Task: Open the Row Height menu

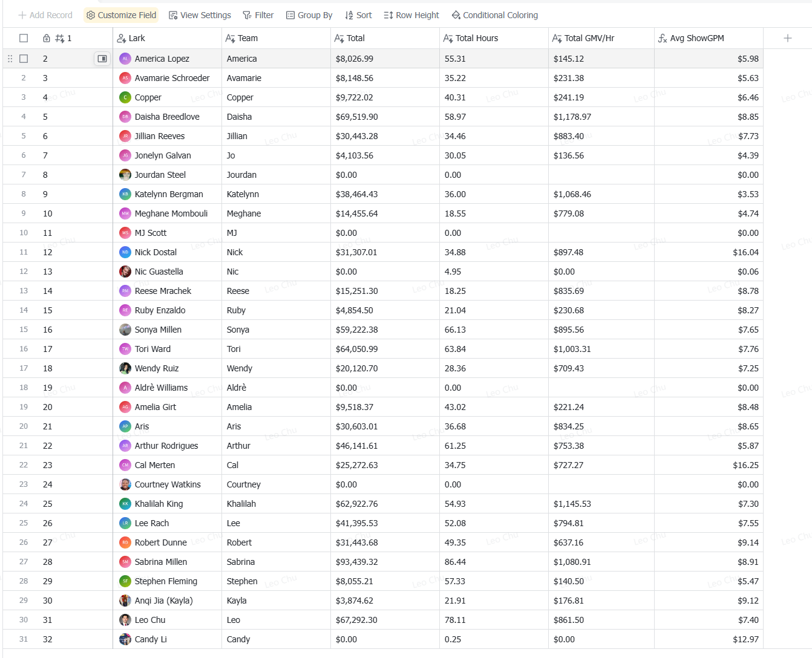Action: pos(411,15)
